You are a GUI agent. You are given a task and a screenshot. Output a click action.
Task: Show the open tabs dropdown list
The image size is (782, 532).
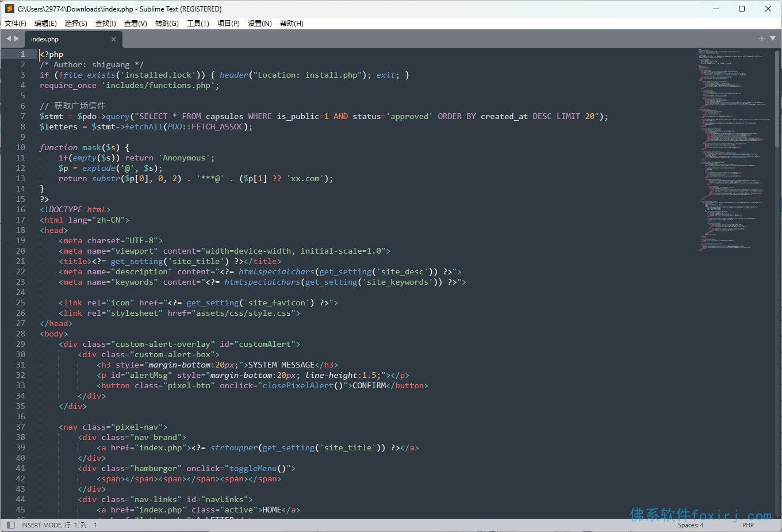click(773, 39)
